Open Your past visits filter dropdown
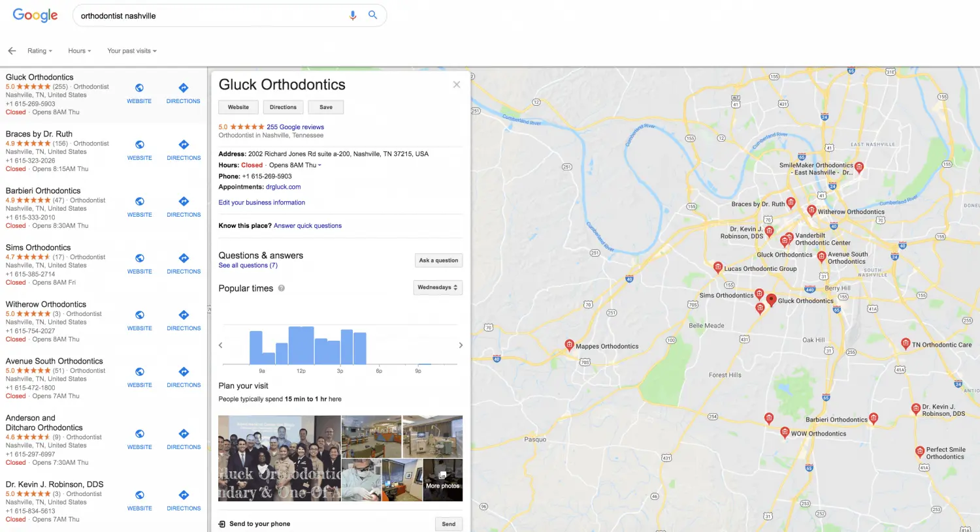Image resolution: width=980 pixels, height=532 pixels. point(132,51)
